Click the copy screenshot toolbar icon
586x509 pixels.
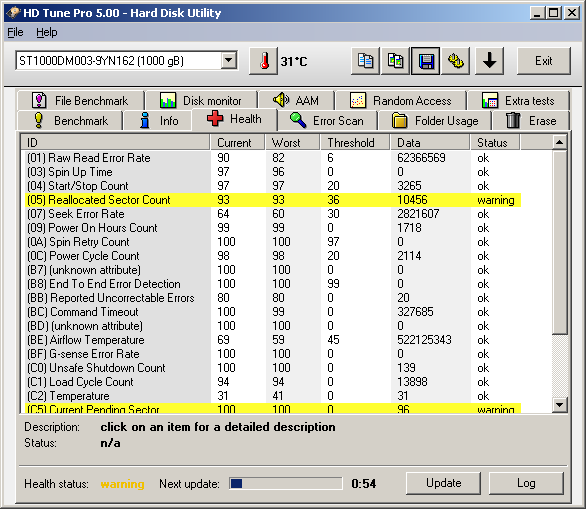pos(395,61)
